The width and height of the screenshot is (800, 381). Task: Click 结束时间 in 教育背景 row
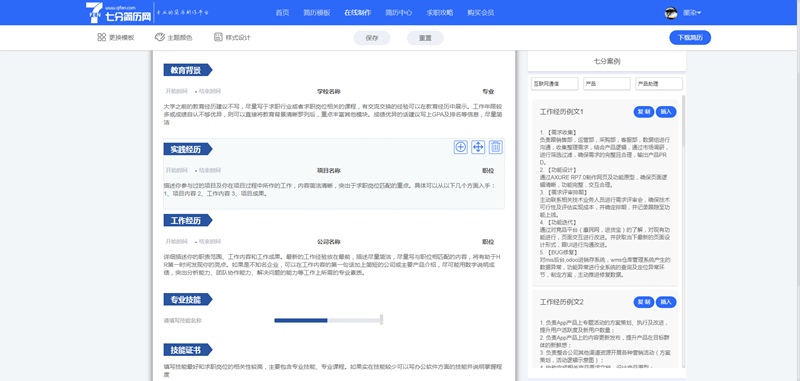[210, 91]
